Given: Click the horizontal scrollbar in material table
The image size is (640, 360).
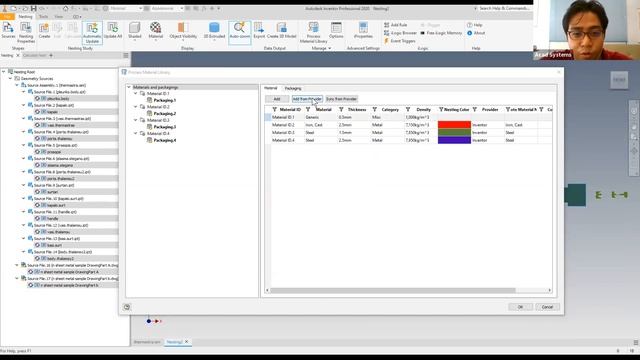Looking at the screenshot, I should point(393,290).
